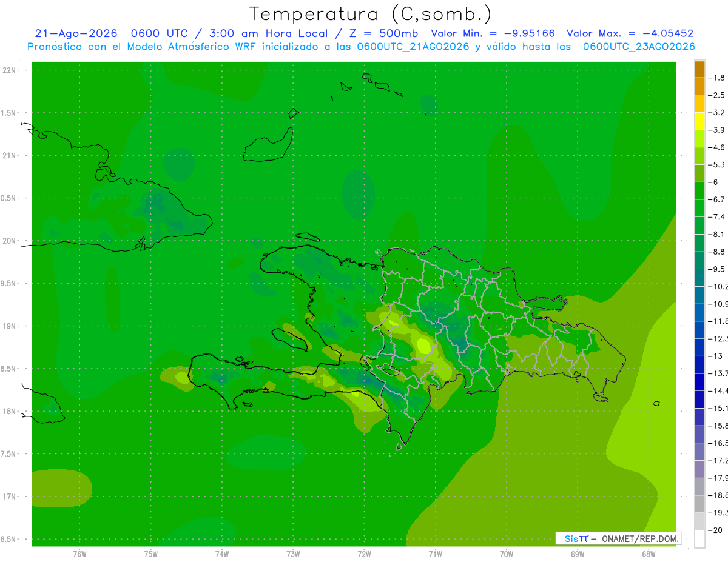Click the "71W" longitude axis label
This screenshot has width=728, height=562.
point(435,554)
